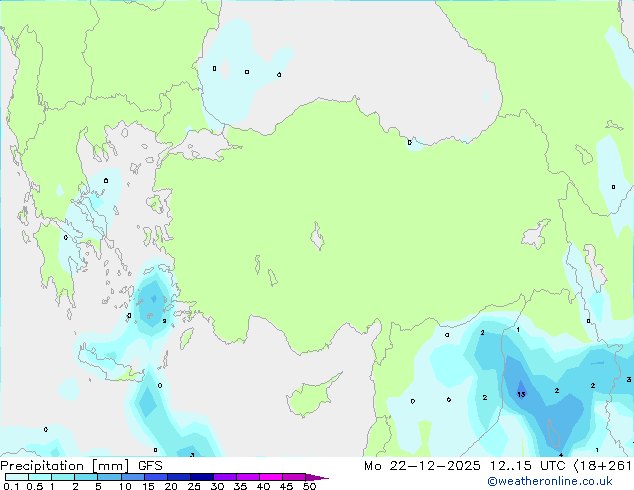This screenshot has height=490, width=634.
Task: Select the 30–35 mm purple legend swatch
Action: point(224,477)
